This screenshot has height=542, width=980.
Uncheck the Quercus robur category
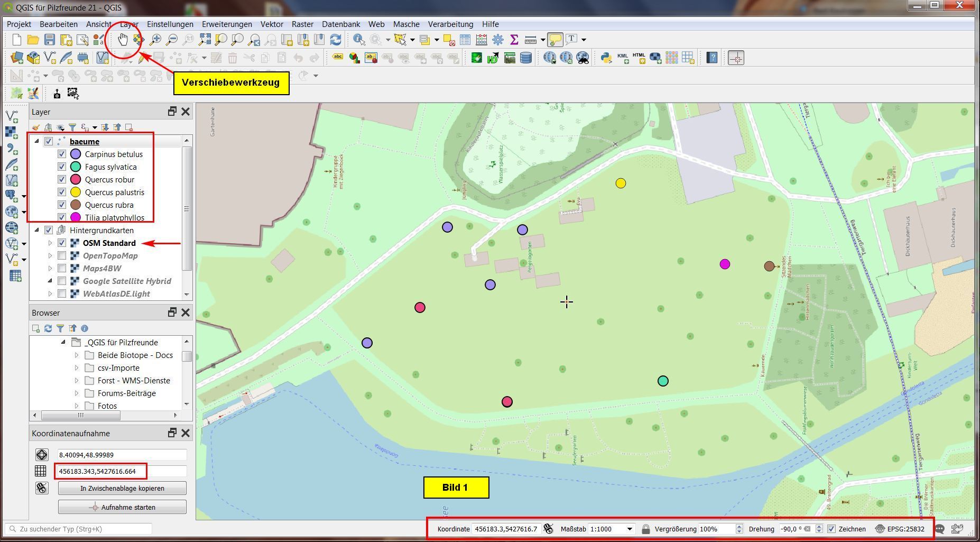click(62, 180)
